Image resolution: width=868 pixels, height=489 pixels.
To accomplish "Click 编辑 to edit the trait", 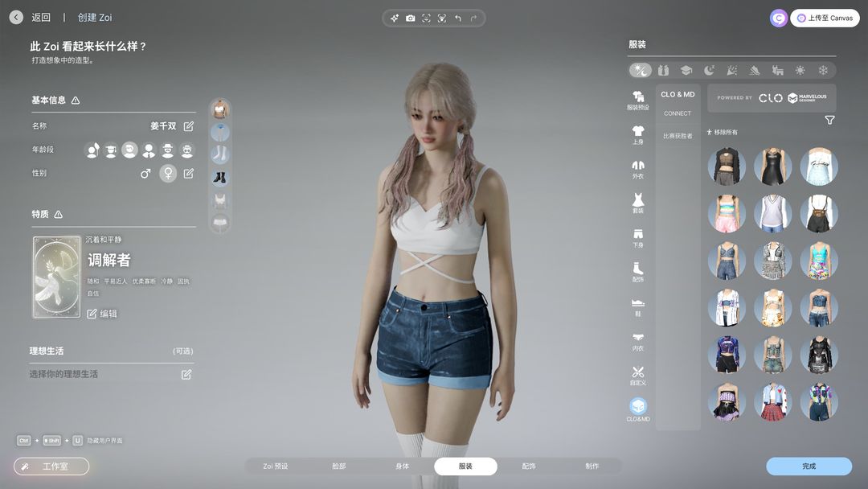I will tap(102, 314).
